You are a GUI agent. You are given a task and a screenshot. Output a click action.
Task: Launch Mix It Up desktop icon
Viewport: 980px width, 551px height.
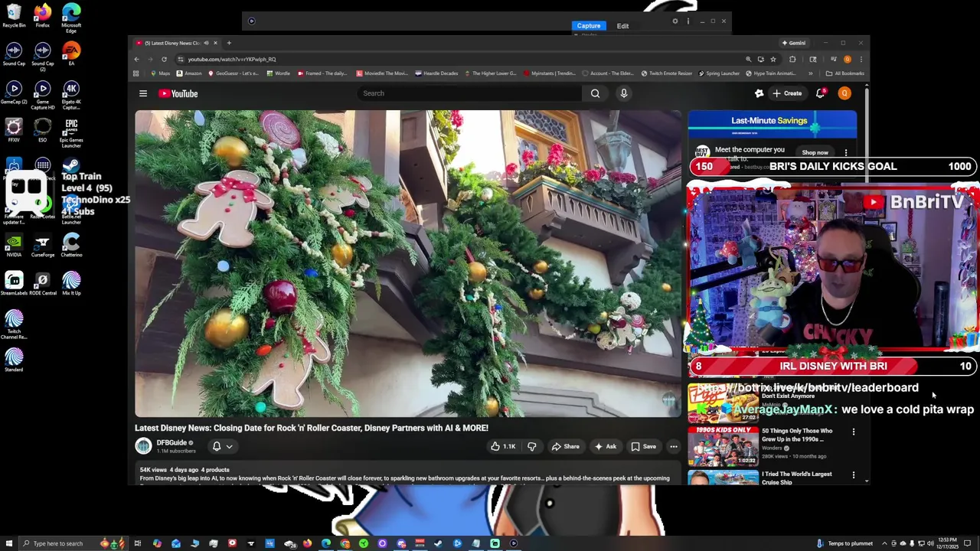pyautogui.click(x=71, y=283)
